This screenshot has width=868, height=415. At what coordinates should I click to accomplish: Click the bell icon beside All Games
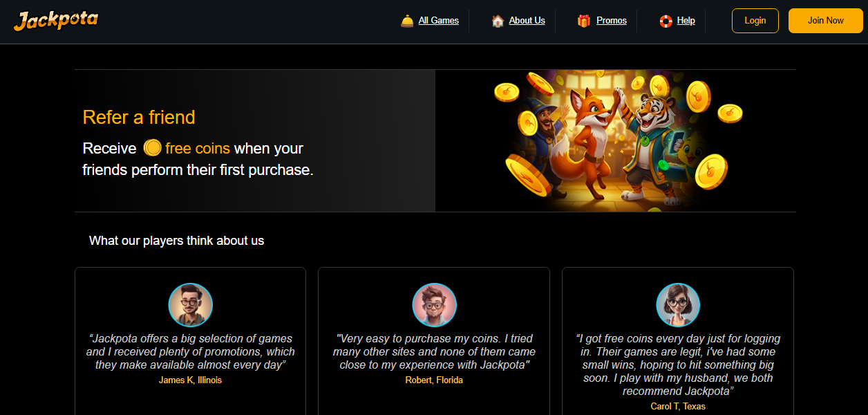click(407, 21)
